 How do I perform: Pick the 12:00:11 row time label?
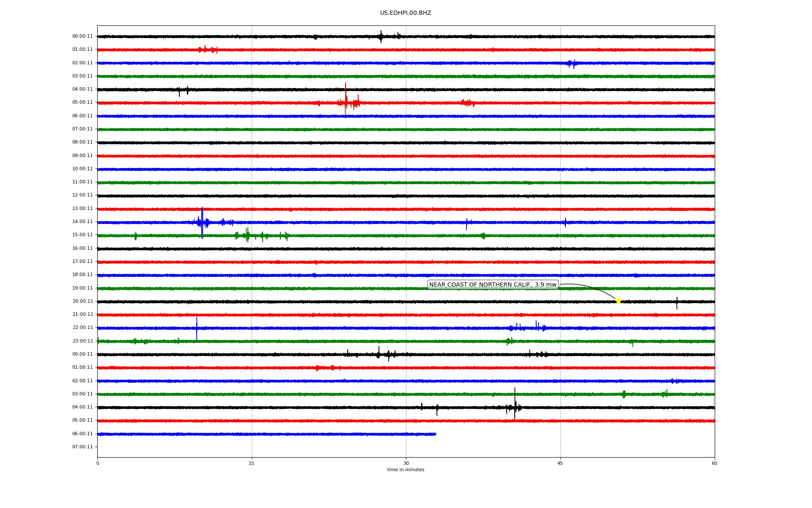pyautogui.click(x=82, y=195)
